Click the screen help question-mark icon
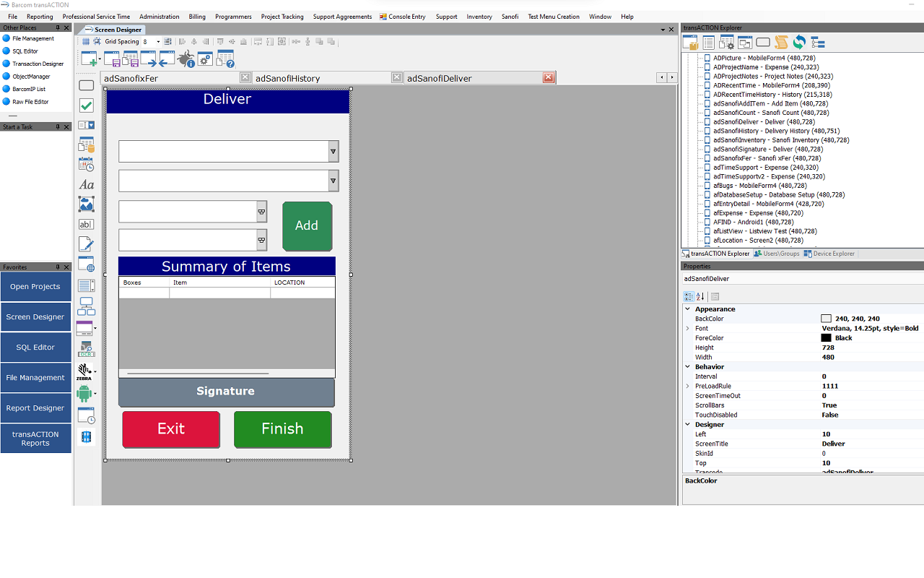924x578 pixels. [x=225, y=59]
